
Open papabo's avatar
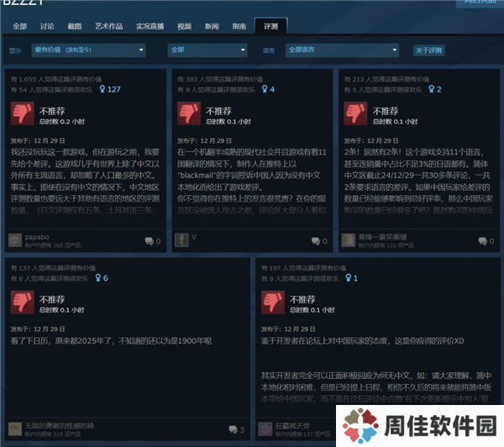point(15,240)
